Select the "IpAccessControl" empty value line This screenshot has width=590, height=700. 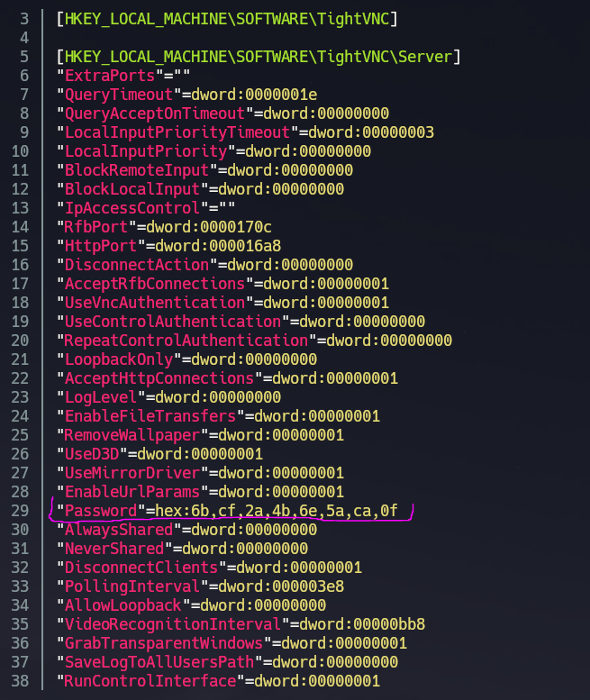[146, 208]
